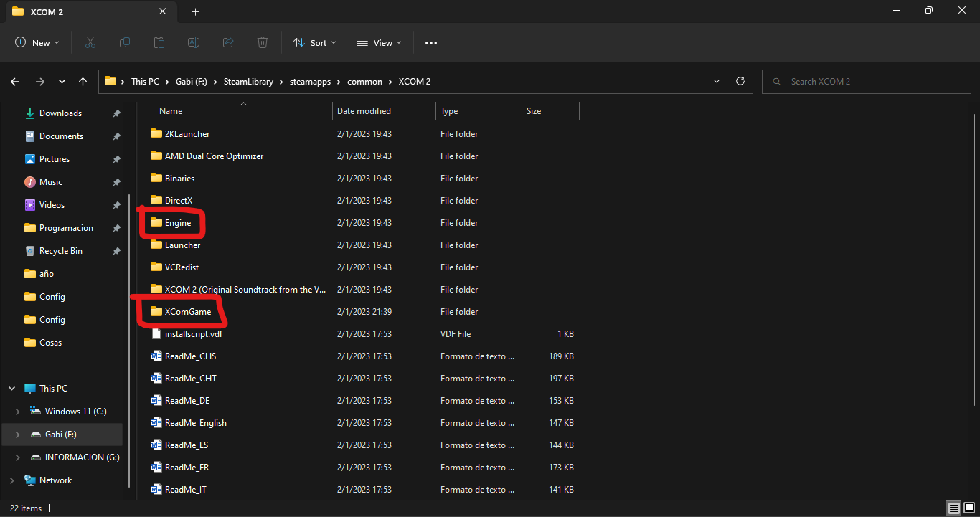Expand the address bar history dropdown

(x=717, y=82)
